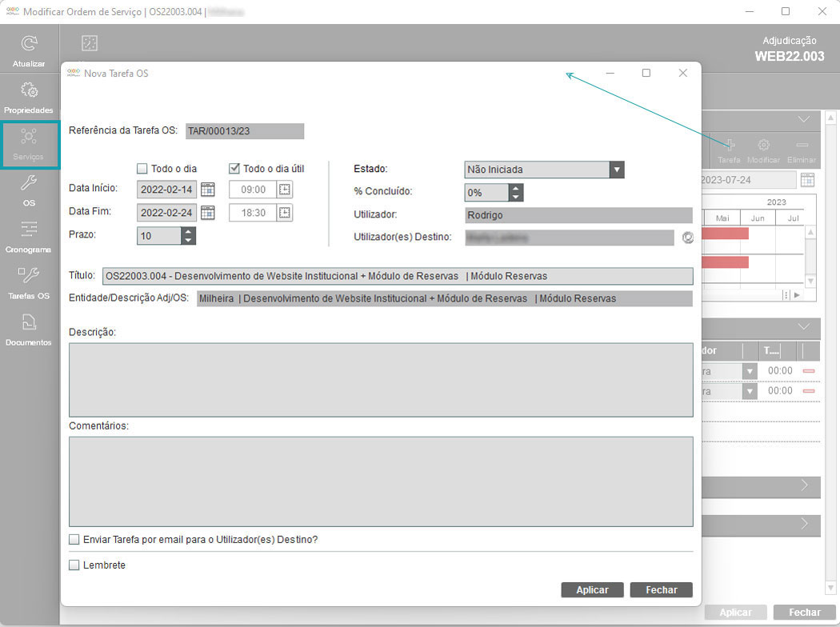Click Fechar button in Nova Tarefa dialog
The height and width of the screenshot is (627, 840).
661,589
